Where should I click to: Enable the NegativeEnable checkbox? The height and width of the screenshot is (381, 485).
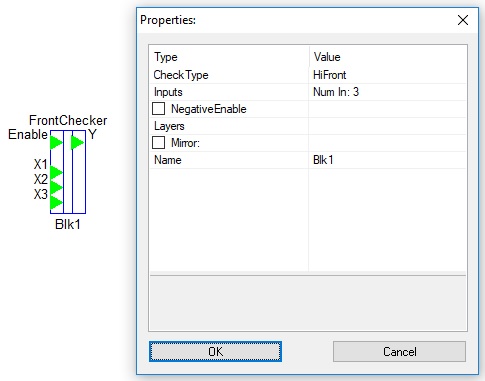pos(158,109)
